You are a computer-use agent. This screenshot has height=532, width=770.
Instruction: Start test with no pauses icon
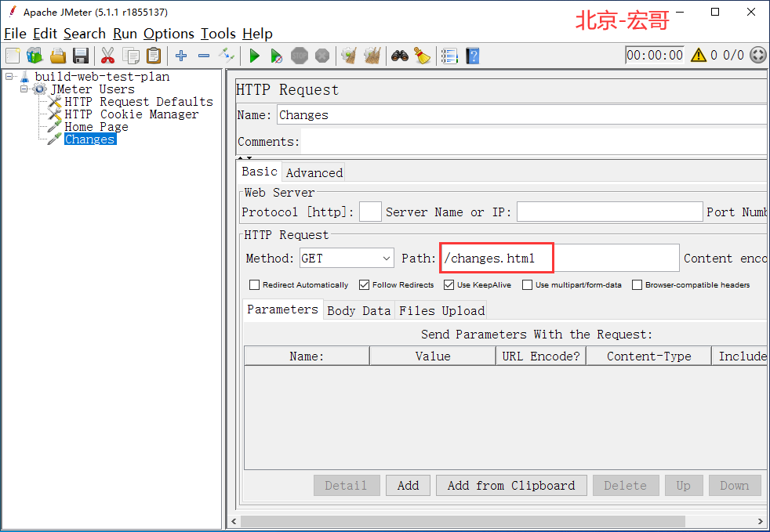click(x=277, y=56)
